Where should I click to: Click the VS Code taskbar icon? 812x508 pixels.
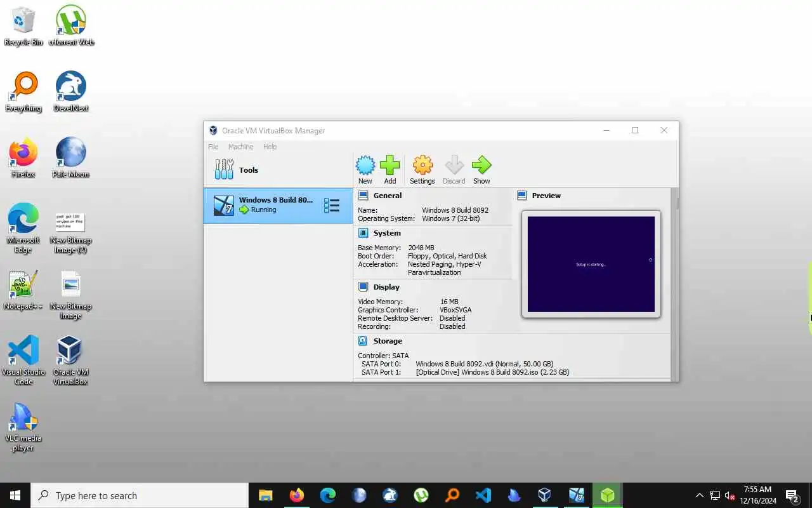tap(483, 495)
